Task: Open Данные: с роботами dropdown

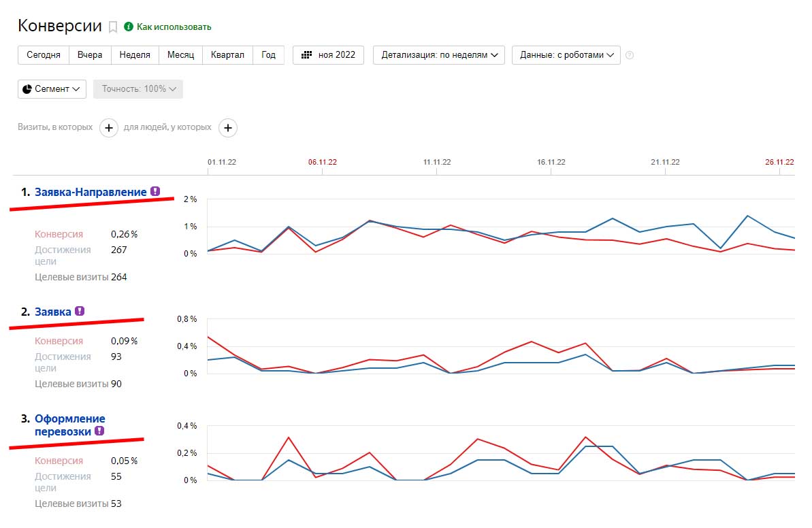Action: click(566, 55)
